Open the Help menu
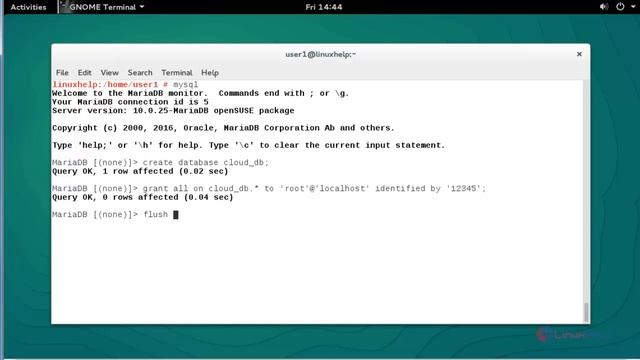This screenshot has width=640, height=360. click(210, 73)
